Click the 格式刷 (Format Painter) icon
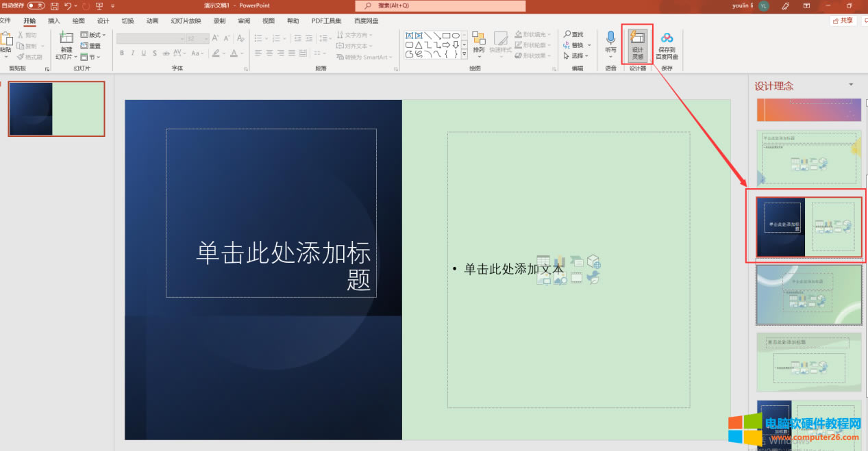 point(27,56)
